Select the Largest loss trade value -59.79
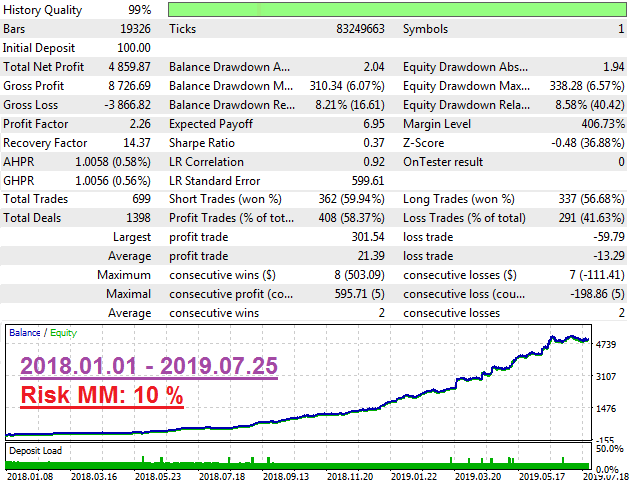 tap(609, 237)
